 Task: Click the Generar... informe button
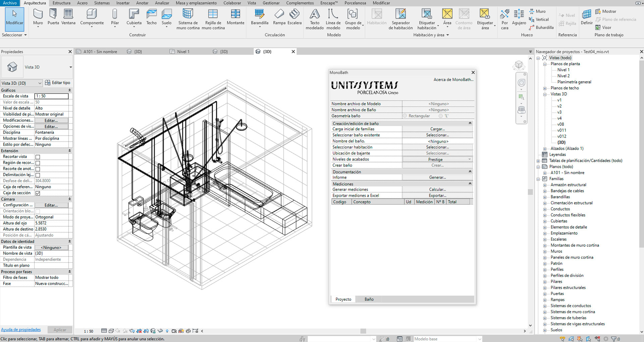point(437,178)
